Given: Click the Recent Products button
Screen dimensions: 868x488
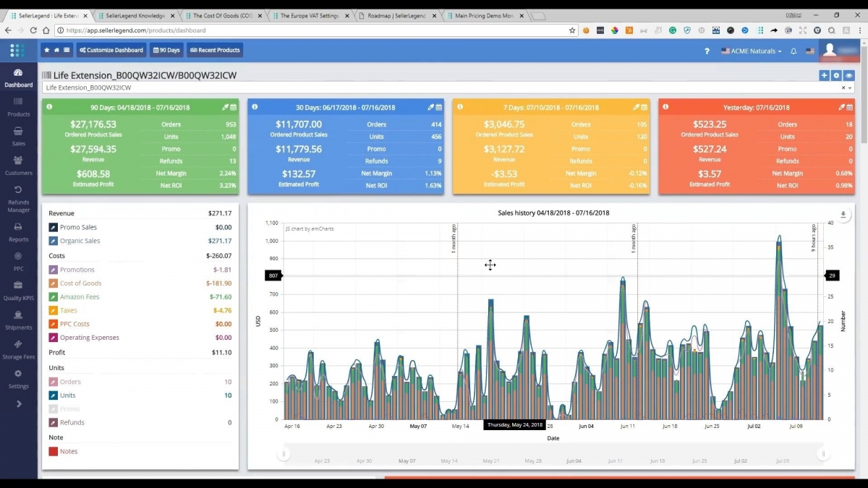Looking at the screenshot, I should pyautogui.click(x=215, y=50).
